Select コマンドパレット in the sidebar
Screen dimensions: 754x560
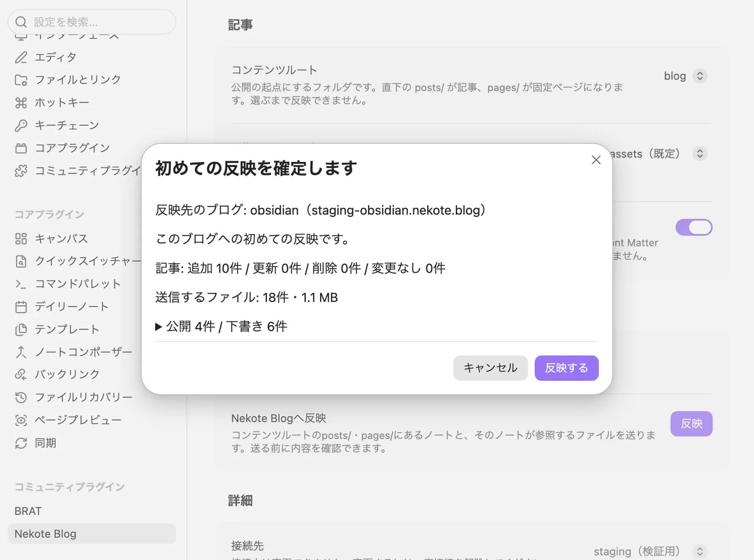(x=78, y=284)
